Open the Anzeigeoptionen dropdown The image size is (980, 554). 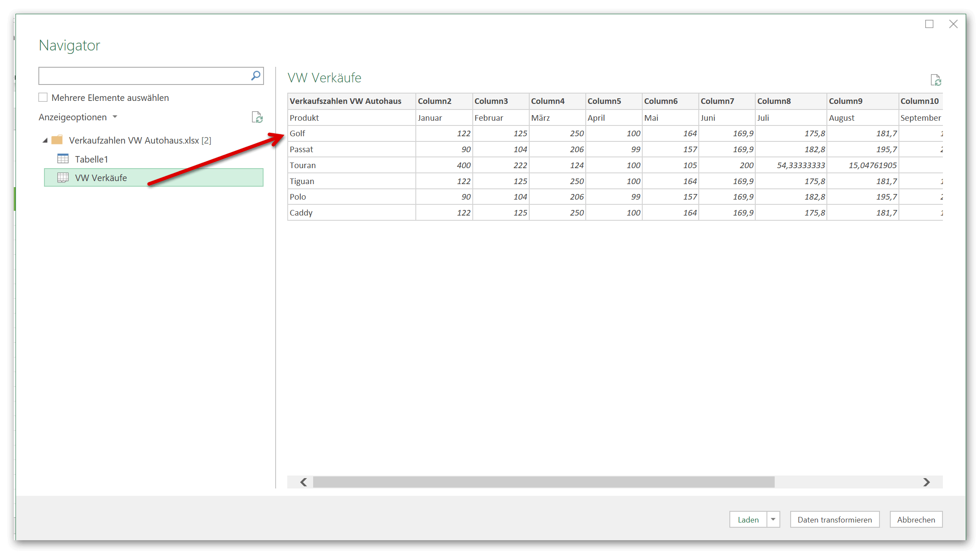coord(78,117)
